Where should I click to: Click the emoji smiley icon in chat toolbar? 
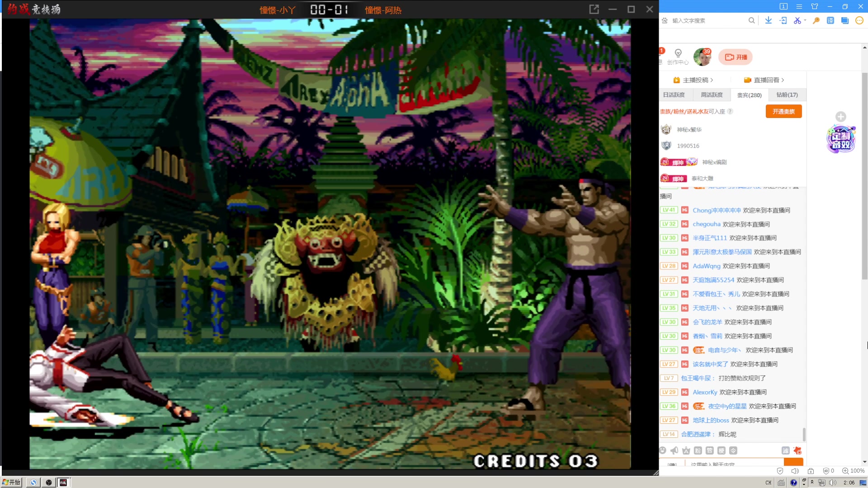coord(663,450)
